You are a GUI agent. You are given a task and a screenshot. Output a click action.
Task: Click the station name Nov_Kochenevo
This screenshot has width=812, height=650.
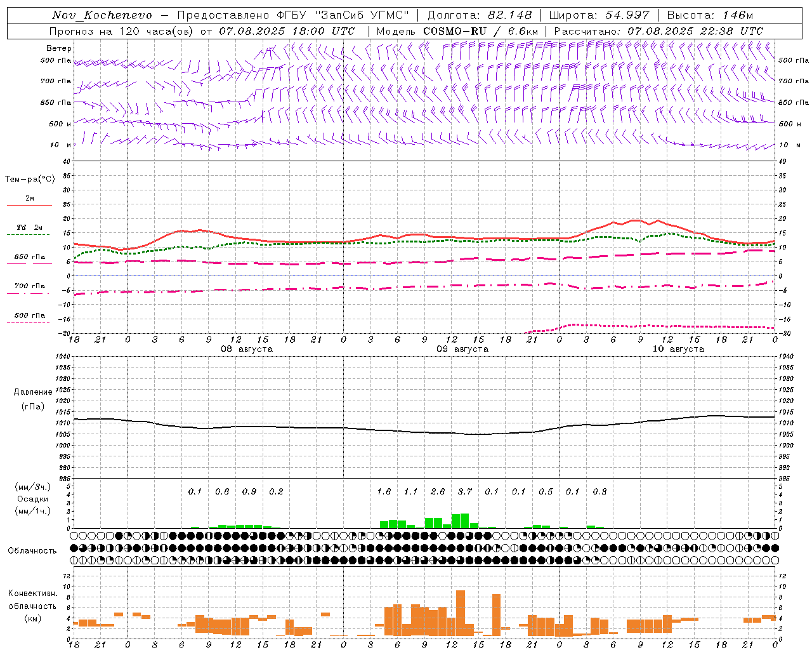click(x=102, y=15)
